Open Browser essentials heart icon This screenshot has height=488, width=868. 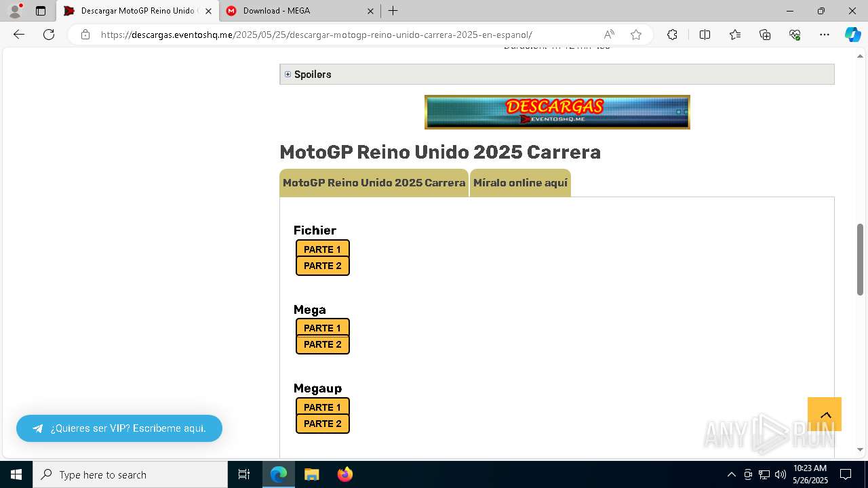coord(795,35)
